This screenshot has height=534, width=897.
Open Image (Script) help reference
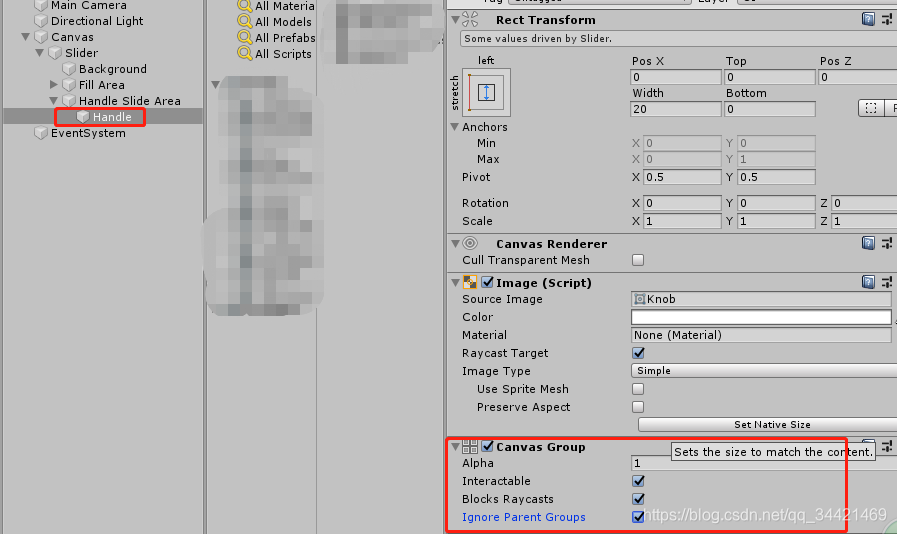point(868,282)
